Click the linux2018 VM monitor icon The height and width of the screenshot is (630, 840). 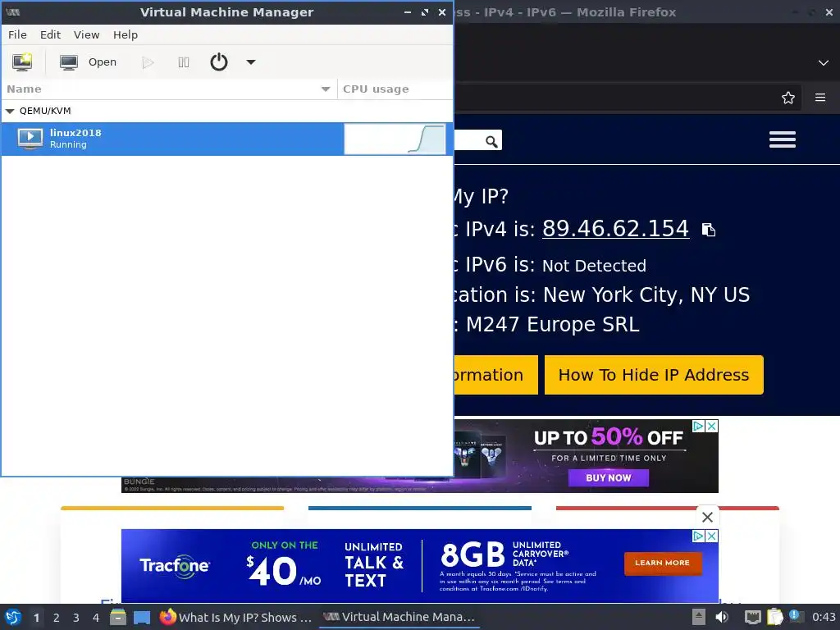(30, 138)
